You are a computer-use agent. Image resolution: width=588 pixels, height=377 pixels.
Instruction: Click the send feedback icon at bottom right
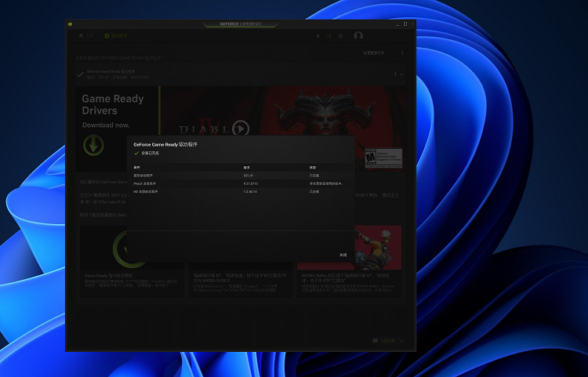[x=376, y=341]
